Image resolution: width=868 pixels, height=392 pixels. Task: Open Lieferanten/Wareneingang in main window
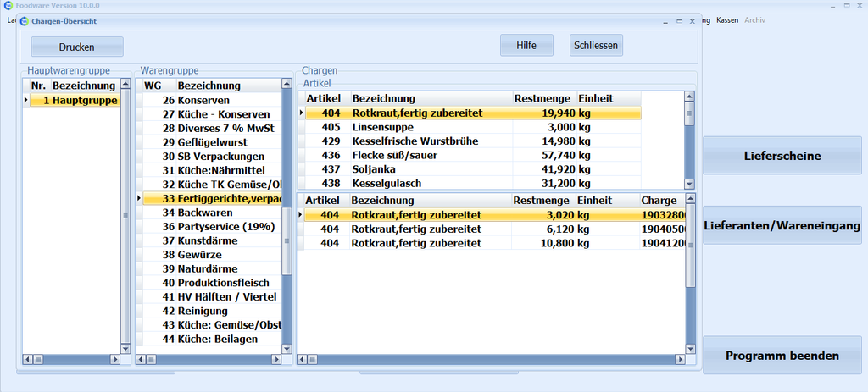tap(782, 225)
